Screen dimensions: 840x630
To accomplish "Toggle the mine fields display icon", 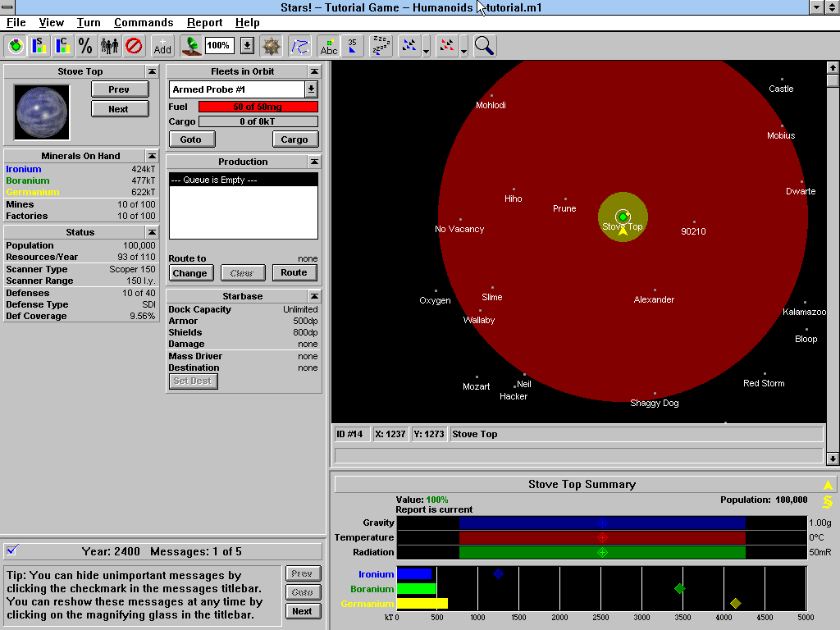I will click(272, 46).
